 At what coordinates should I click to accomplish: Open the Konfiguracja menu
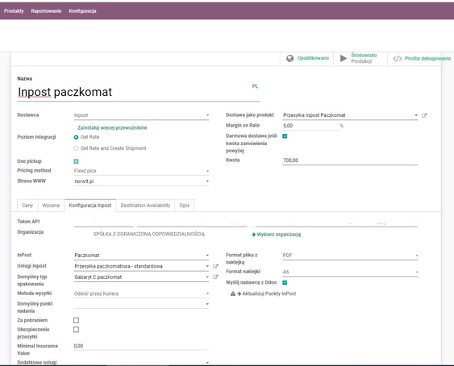pyautogui.click(x=82, y=11)
